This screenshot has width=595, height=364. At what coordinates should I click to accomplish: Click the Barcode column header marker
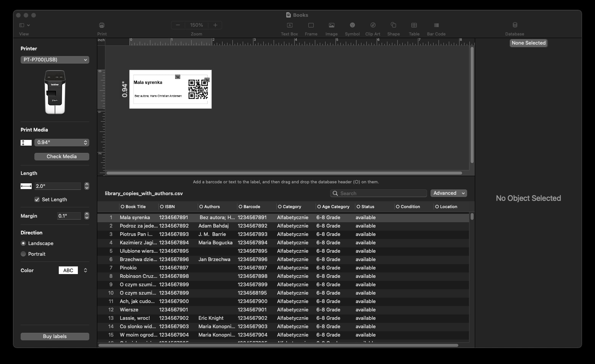[x=240, y=207]
